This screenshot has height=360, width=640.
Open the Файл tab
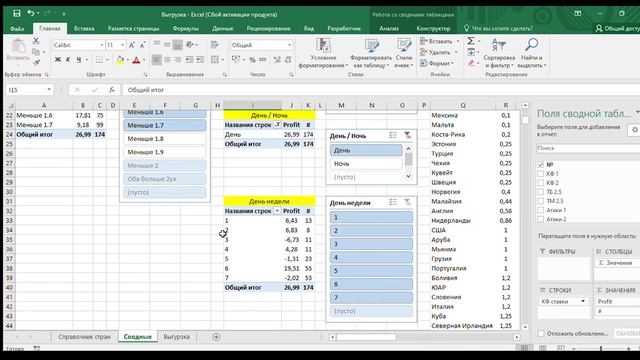17,29
